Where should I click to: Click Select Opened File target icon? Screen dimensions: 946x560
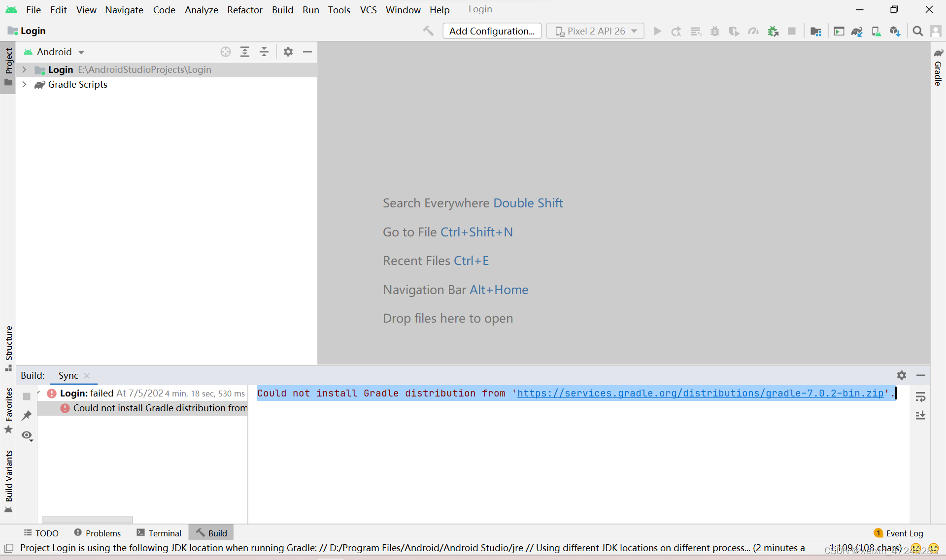226,52
